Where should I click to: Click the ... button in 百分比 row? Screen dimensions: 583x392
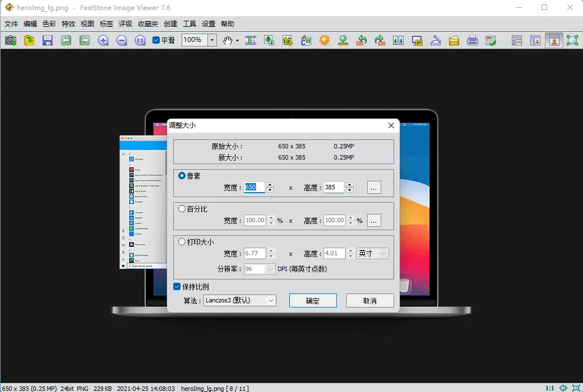(x=374, y=220)
